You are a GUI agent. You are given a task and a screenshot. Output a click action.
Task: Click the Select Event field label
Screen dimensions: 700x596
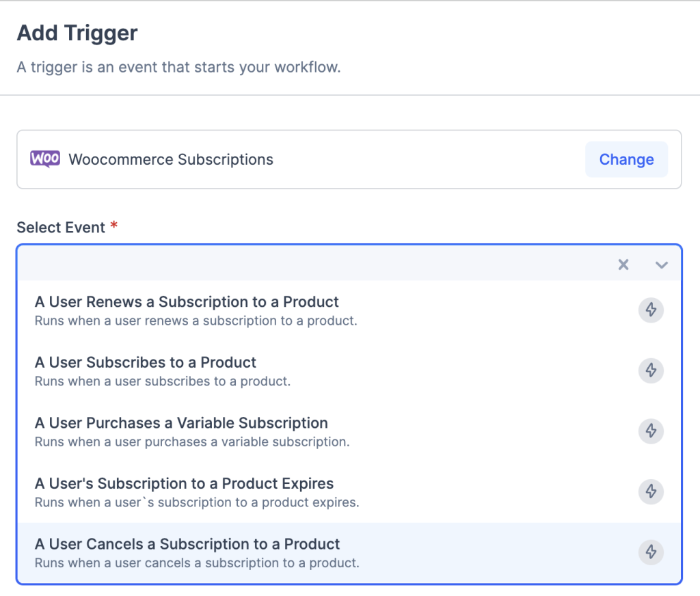coord(61,228)
